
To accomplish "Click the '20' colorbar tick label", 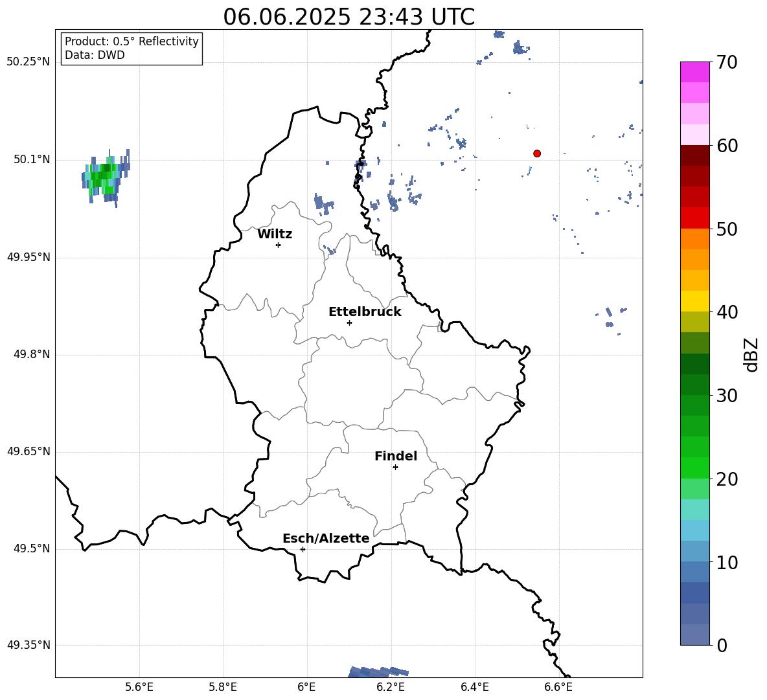I will pos(727,479).
